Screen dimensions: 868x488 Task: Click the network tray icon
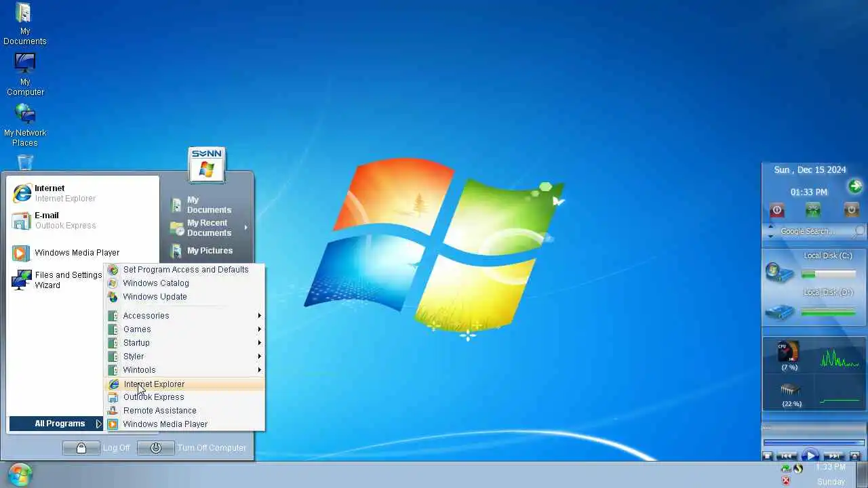(x=786, y=468)
